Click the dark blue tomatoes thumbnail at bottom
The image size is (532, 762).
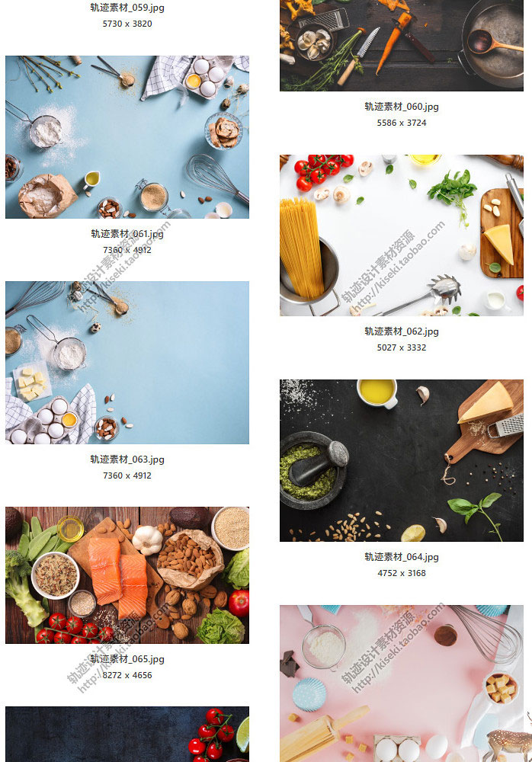pos(127,735)
